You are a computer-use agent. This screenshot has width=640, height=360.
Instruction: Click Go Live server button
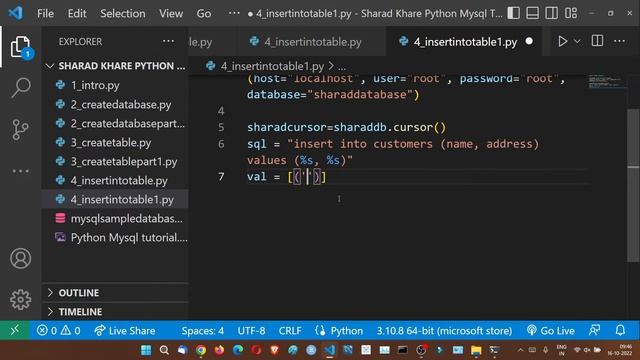(x=551, y=331)
